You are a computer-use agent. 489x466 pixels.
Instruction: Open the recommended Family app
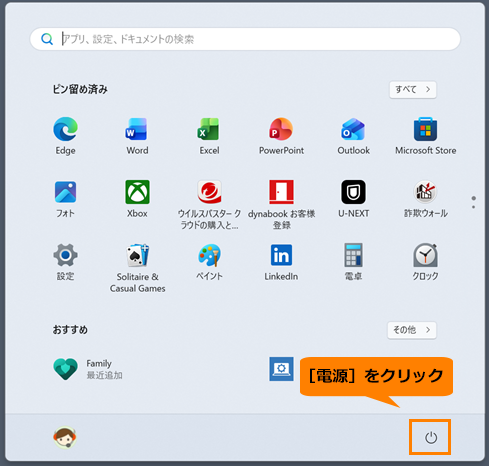click(x=88, y=369)
